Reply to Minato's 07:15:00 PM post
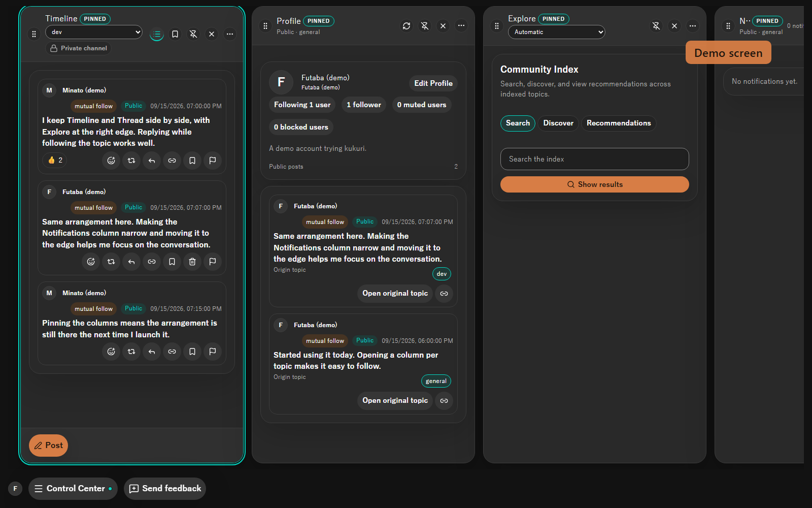The width and height of the screenshot is (812, 508). pyautogui.click(x=152, y=352)
